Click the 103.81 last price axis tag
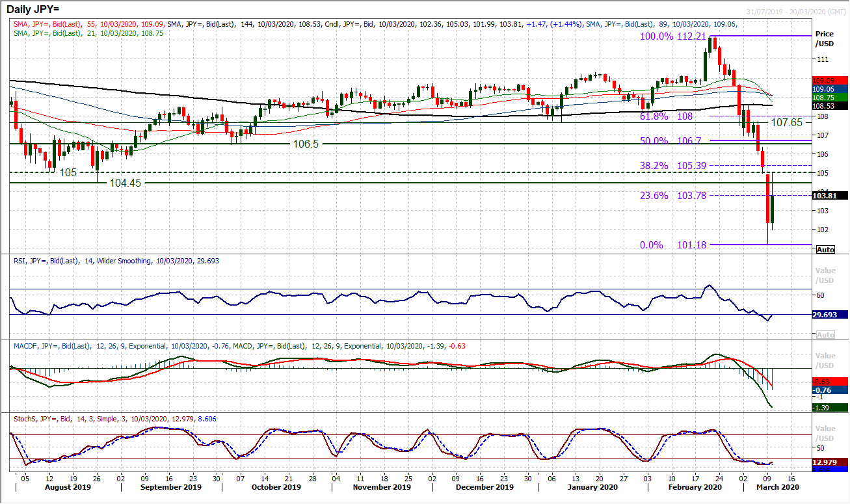Image resolution: width=850 pixels, height=504 pixels. 830,195
